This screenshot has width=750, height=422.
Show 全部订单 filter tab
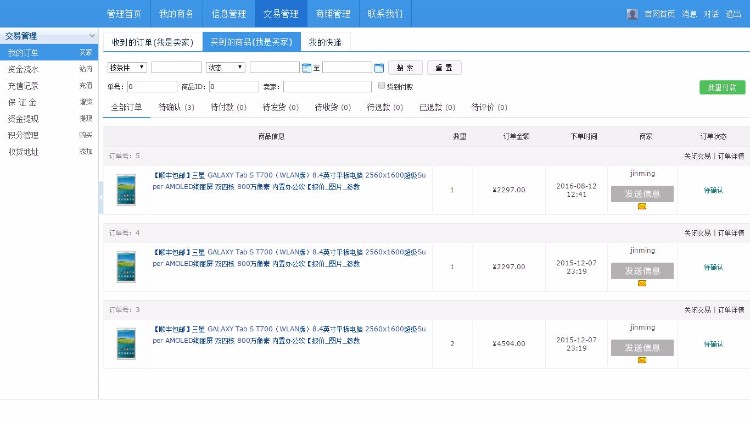click(126, 107)
